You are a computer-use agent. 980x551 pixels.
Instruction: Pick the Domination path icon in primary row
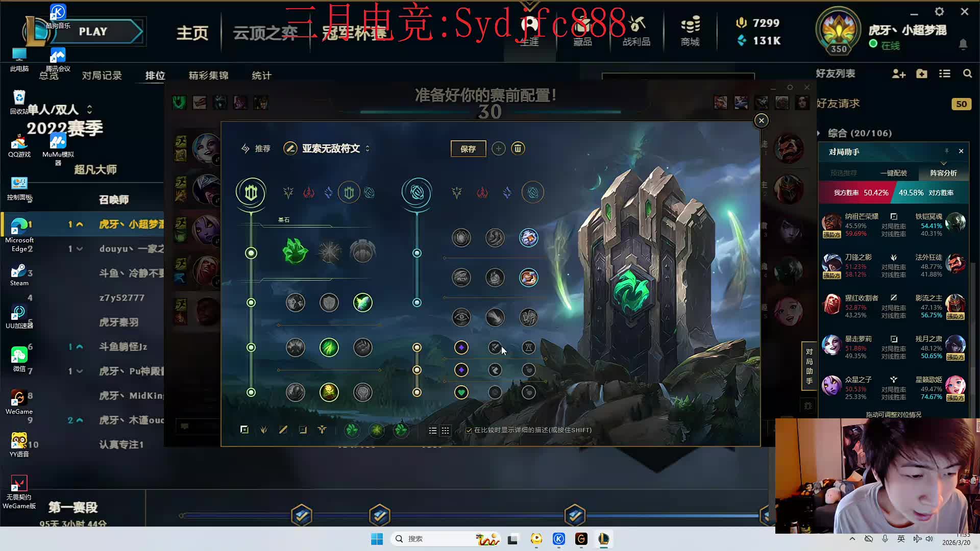pos(308,193)
